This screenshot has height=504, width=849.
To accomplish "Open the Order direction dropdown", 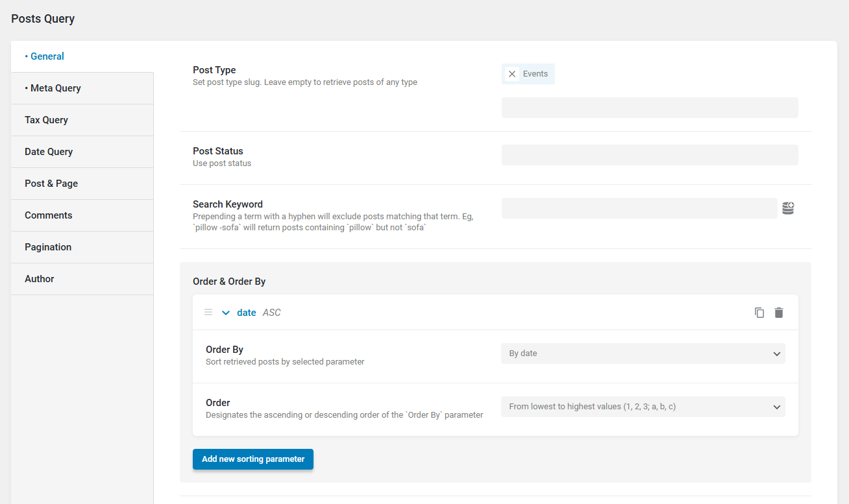I will coord(643,407).
